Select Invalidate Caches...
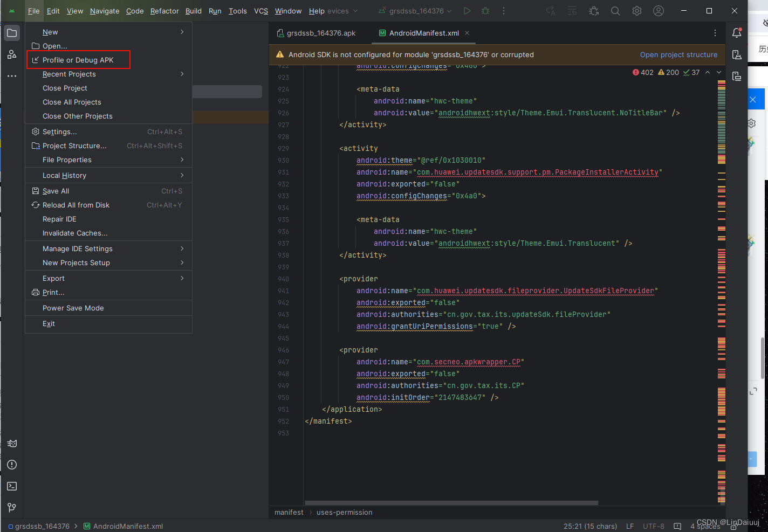 [108, 233]
